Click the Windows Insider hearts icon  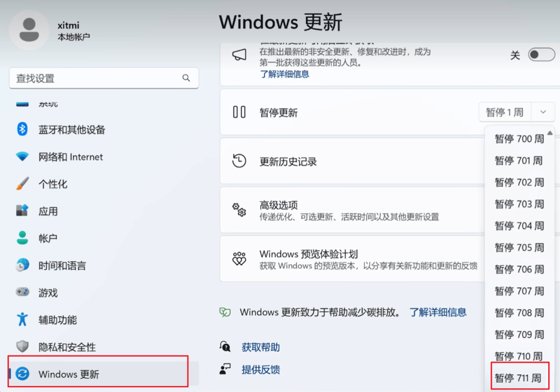pos(239,259)
